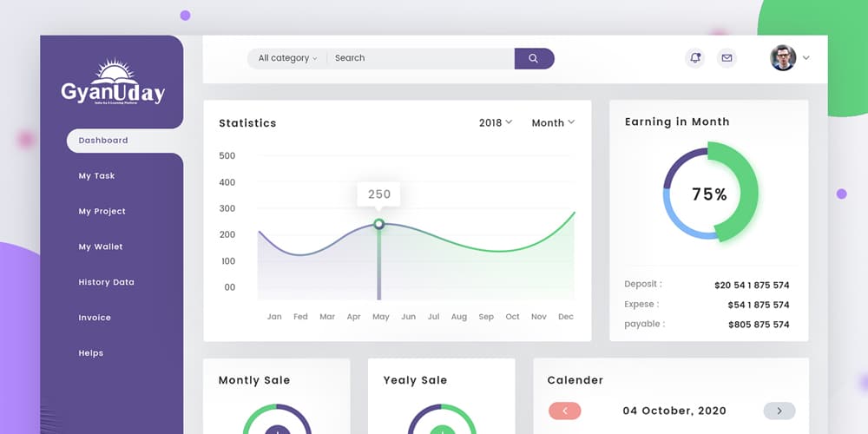Click the May data point marker

tap(378, 224)
